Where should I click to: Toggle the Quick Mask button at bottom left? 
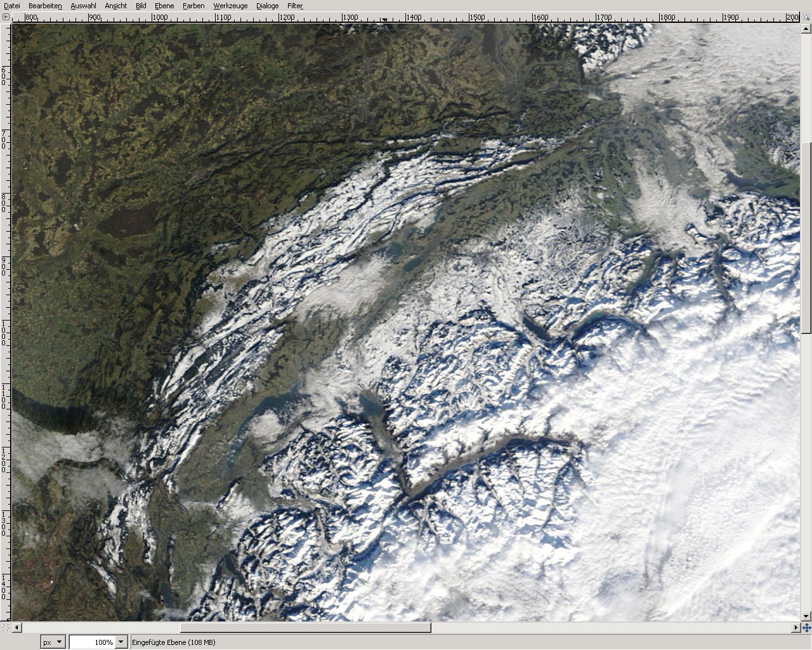click(6, 628)
